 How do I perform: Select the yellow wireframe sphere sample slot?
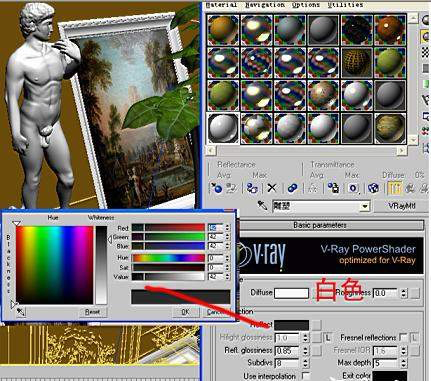pyautogui.click(x=357, y=62)
